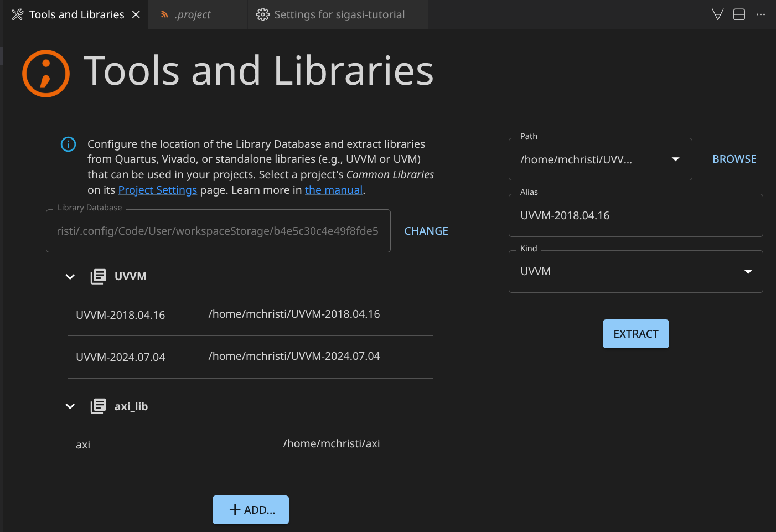Click the blue info icon
776x532 pixels.
click(x=68, y=144)
